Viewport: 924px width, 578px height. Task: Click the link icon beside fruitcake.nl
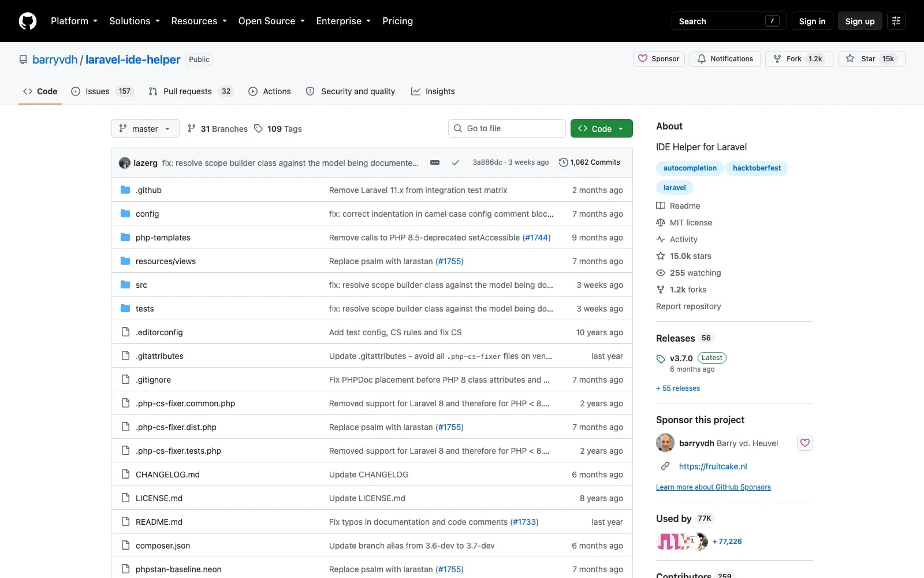coord(665,466)
